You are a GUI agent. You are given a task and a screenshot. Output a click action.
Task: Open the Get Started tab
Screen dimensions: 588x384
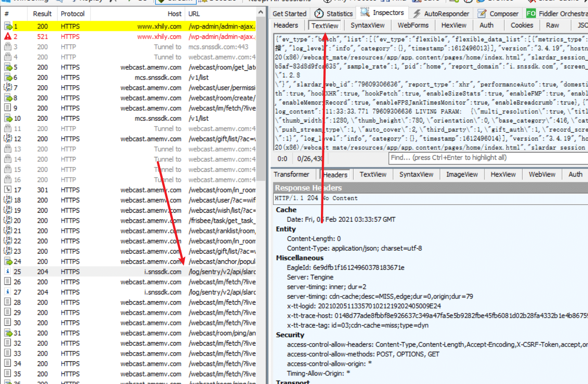point(290,13)
